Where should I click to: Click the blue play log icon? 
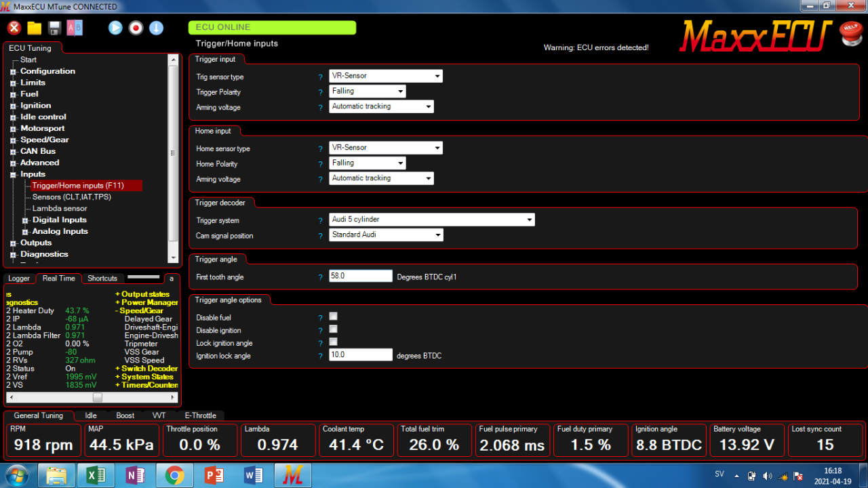[x=115, y=28]
